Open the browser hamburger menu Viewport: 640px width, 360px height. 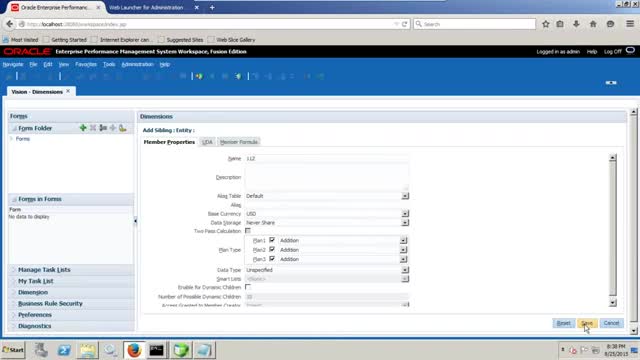pos(630,24)
